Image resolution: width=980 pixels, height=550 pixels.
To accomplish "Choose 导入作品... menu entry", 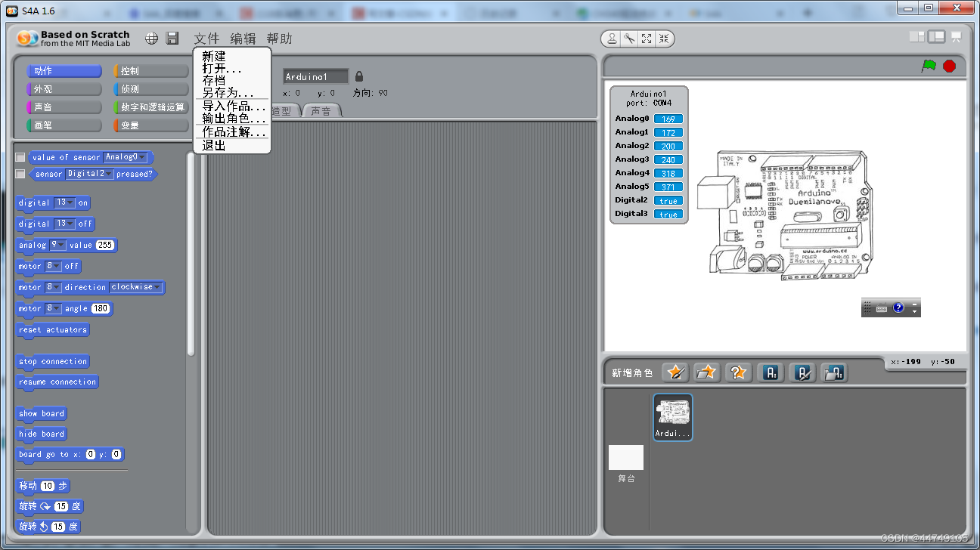I will pos(232,107).
